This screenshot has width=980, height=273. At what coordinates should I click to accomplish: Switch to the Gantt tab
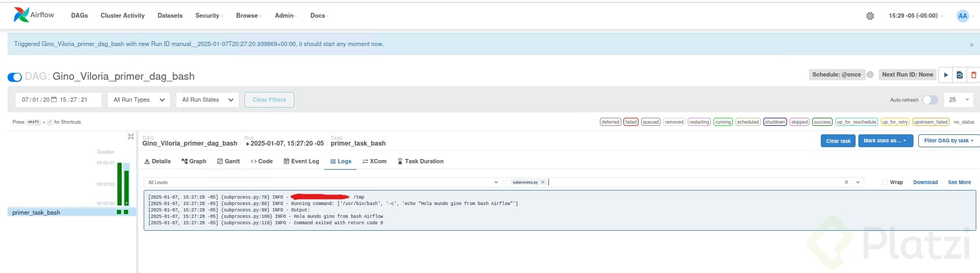click(x=228, y=161)
